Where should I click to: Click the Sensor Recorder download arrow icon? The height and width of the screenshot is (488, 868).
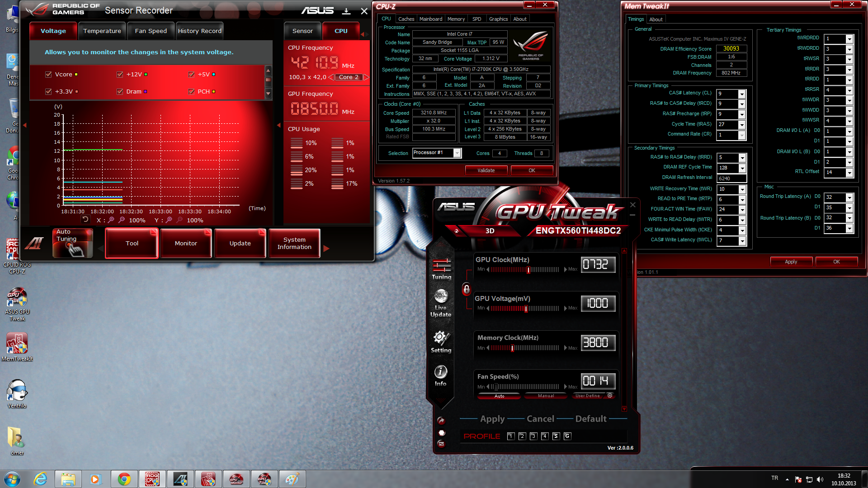click(x=346, y=11)
